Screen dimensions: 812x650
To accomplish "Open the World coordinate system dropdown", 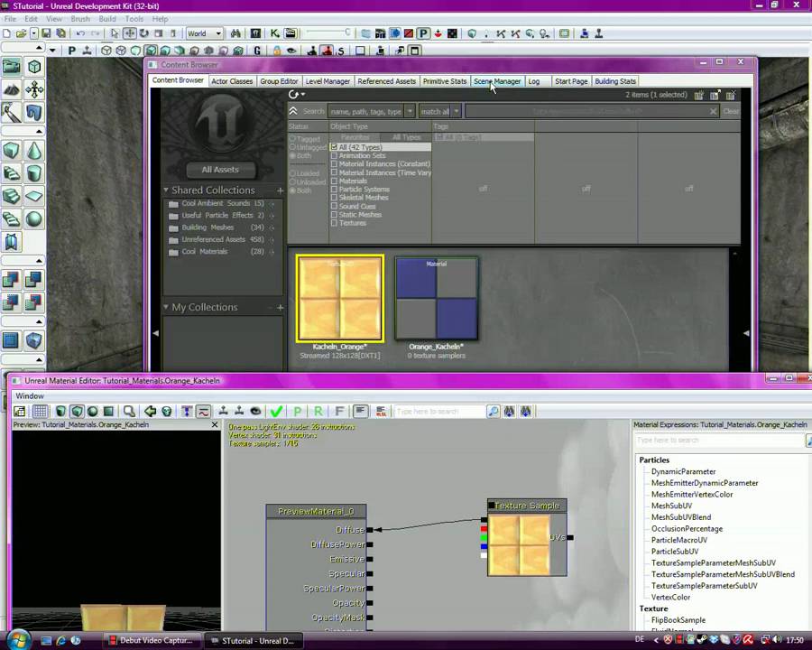I will point(205,33).
